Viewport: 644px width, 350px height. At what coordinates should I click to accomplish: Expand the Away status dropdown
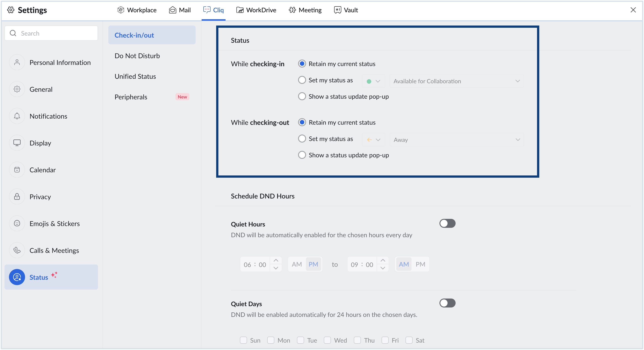coord(456,140)
